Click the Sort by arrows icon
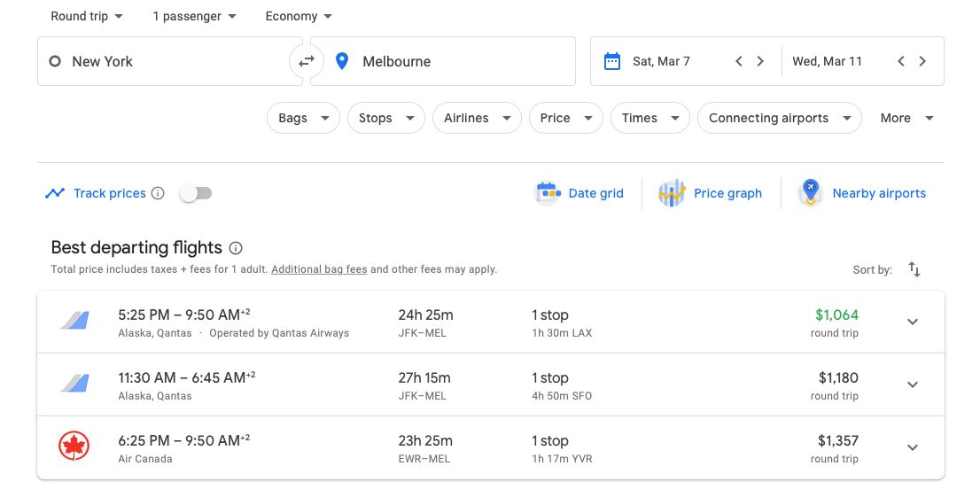Viewport: 980px width, 497px height. click(x=914, y=269)
